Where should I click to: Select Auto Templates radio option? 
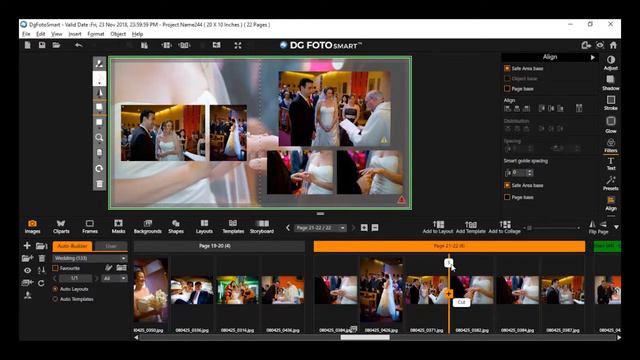55,299
